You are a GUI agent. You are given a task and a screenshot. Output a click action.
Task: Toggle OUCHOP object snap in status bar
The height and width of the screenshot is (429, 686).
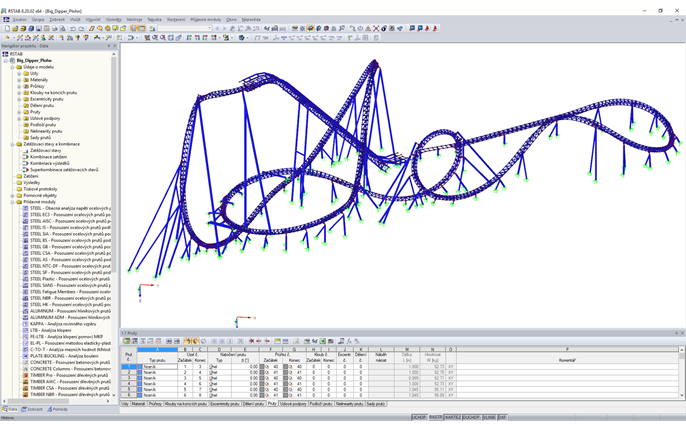tap(471, 418)
